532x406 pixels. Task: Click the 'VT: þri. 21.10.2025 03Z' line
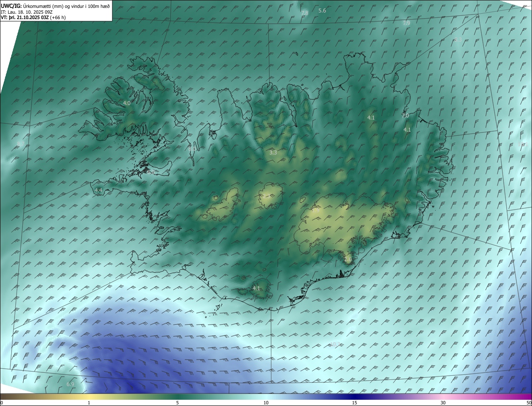pyautogui.click(x=33, y=17)
